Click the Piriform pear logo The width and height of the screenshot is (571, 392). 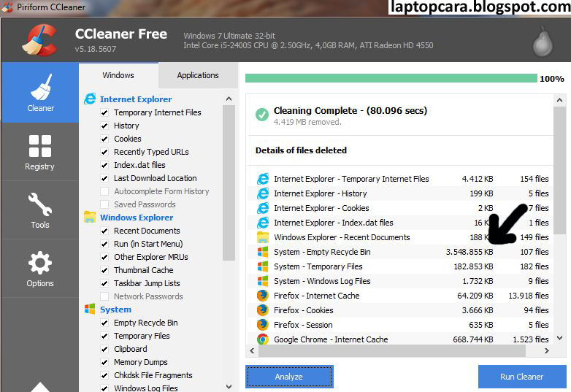(x=543, y=42)
